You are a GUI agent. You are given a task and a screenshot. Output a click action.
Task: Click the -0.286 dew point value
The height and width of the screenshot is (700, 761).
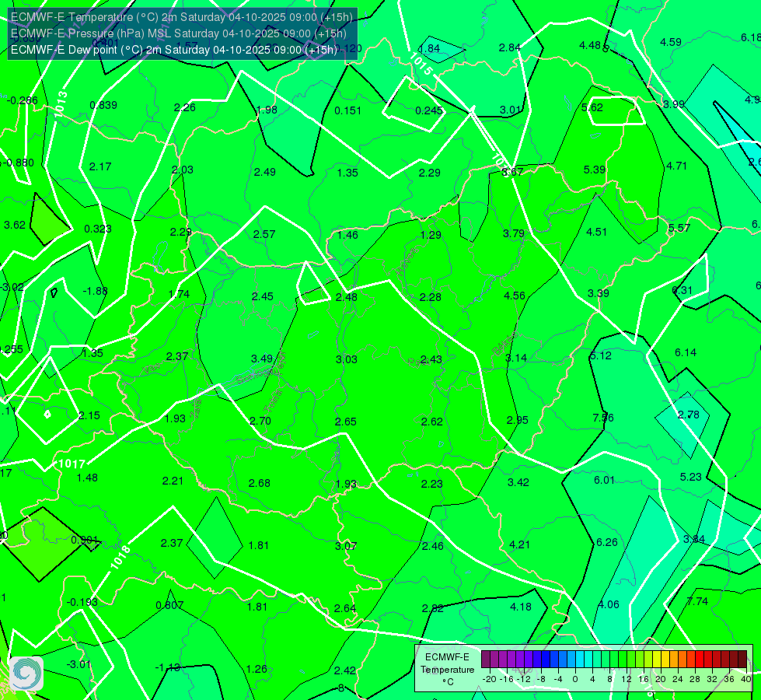coord(23,100)
